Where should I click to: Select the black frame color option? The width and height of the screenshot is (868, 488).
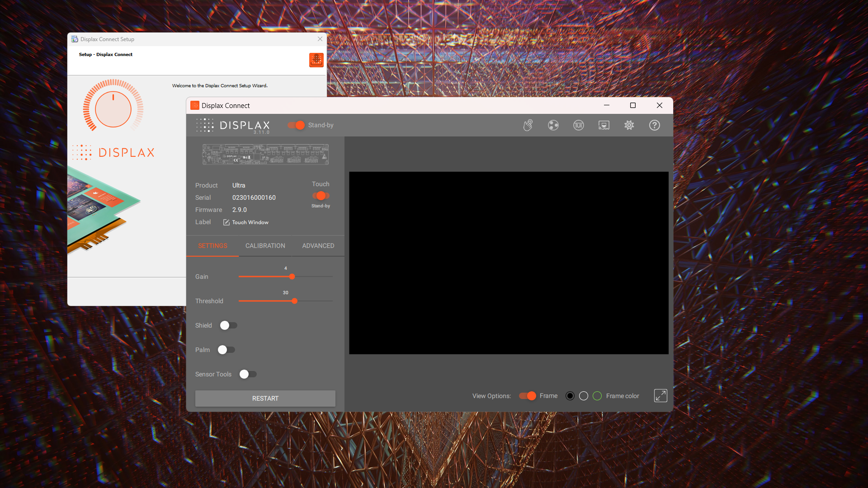pyautogui.click(x=570, y=396)
